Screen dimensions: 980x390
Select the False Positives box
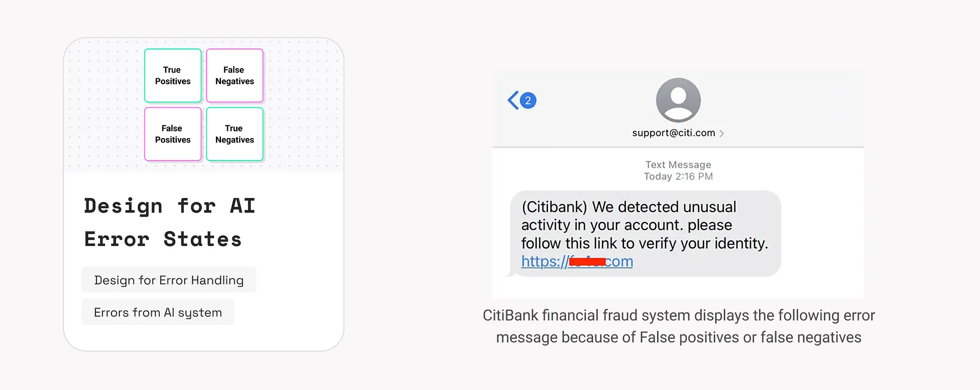pyautogui.click(x=173, y=134)
